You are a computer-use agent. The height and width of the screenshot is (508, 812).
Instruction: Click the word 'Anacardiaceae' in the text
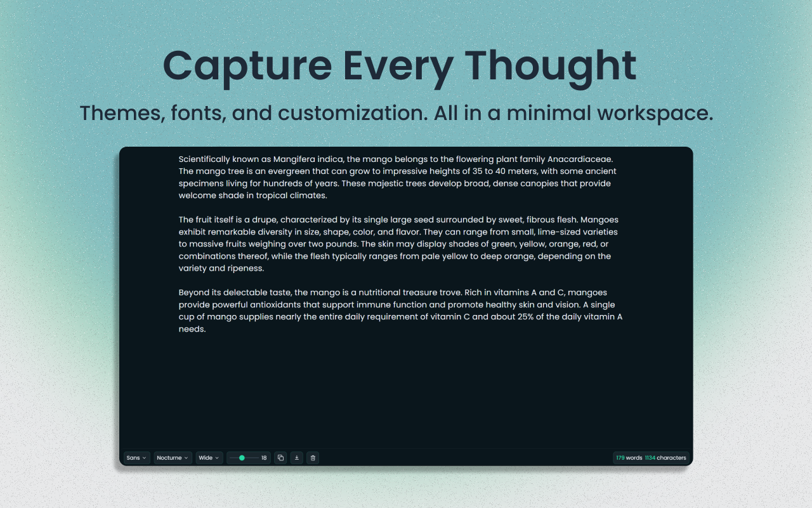580,159
